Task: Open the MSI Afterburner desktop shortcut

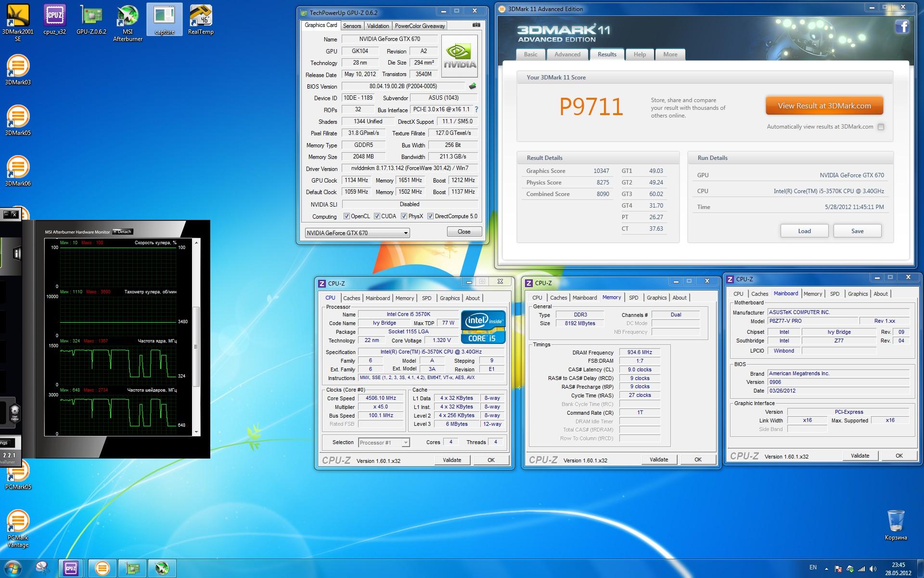Action: click(x=128, y=23)
